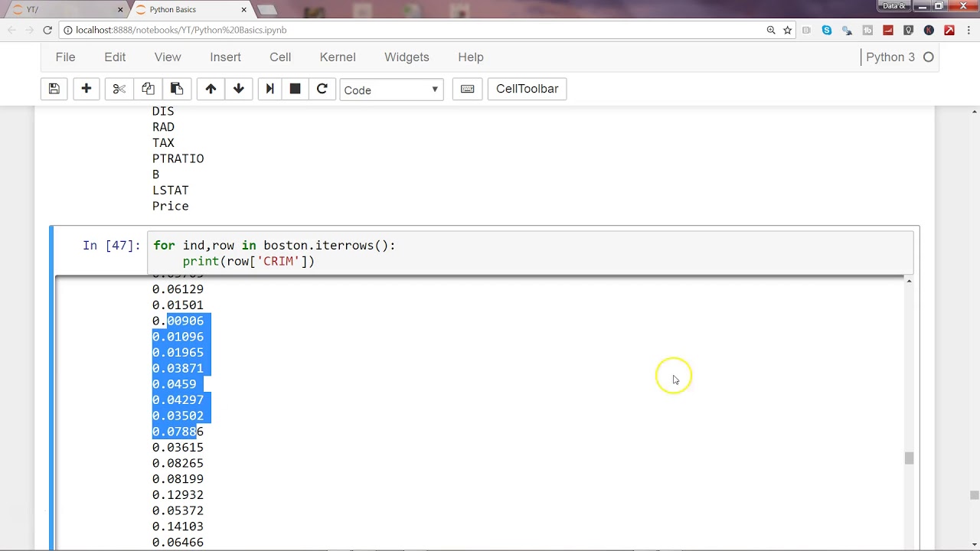Open the cell type Code dropdown
Image resolution: width=980 pixels, height=551 pixels.
pos(391,90)
